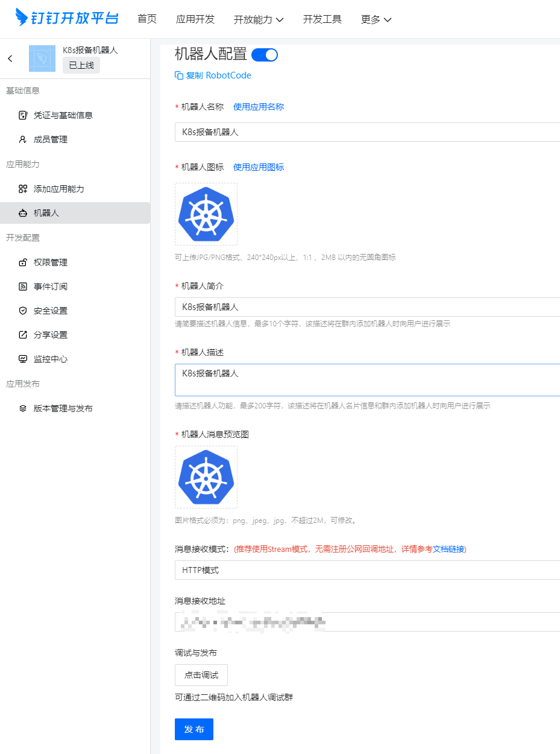Open 应用开发 in top navigation

pos(195,19)
